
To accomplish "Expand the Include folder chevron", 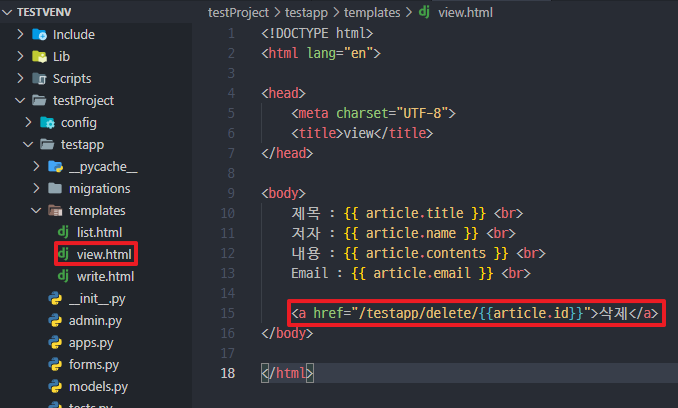I will [x=20, y=34].
